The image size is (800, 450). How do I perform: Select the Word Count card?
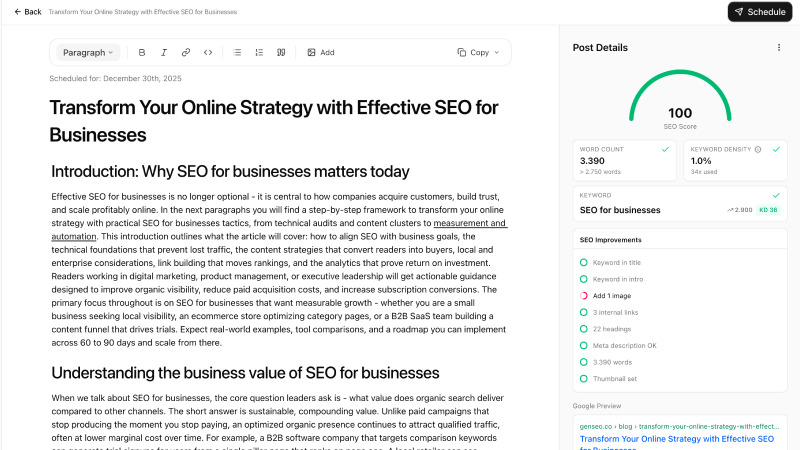point(624,160)
